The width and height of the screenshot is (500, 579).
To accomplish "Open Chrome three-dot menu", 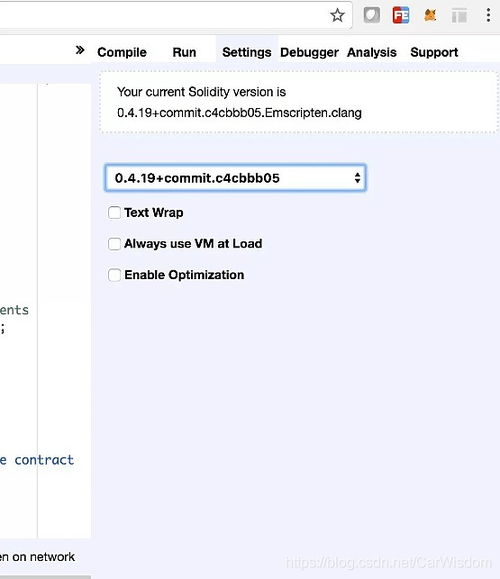I will [488, 16].
